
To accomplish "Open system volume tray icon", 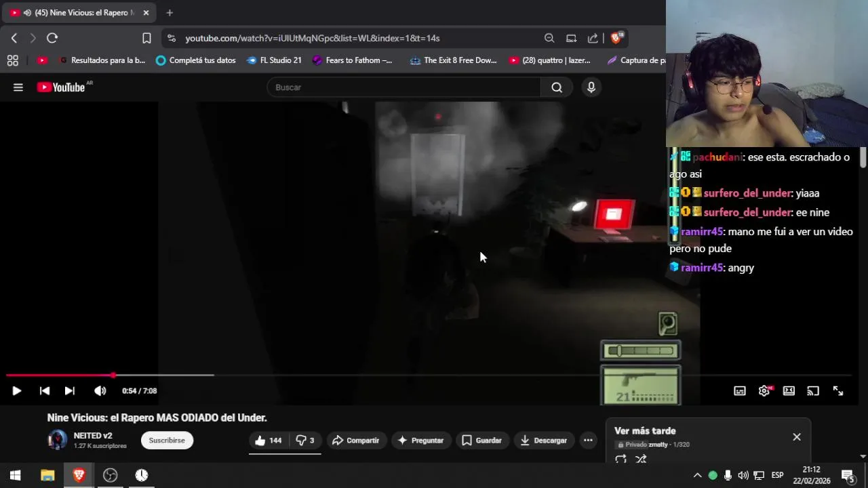I will [743, 475].
